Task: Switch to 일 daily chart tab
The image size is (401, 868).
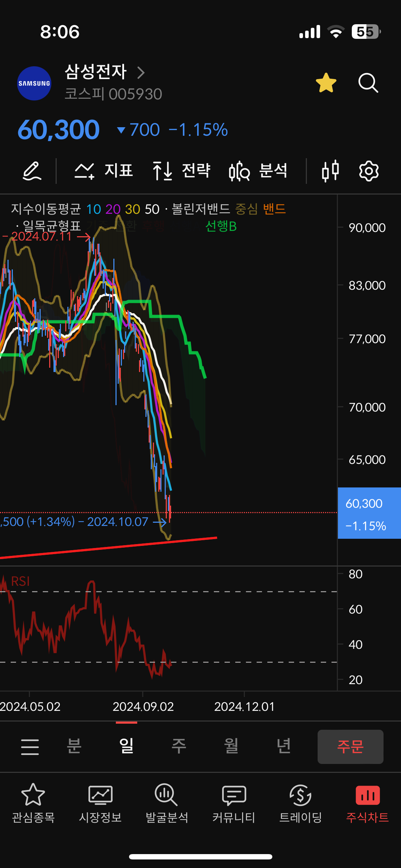Action: (x=127, y=746)
